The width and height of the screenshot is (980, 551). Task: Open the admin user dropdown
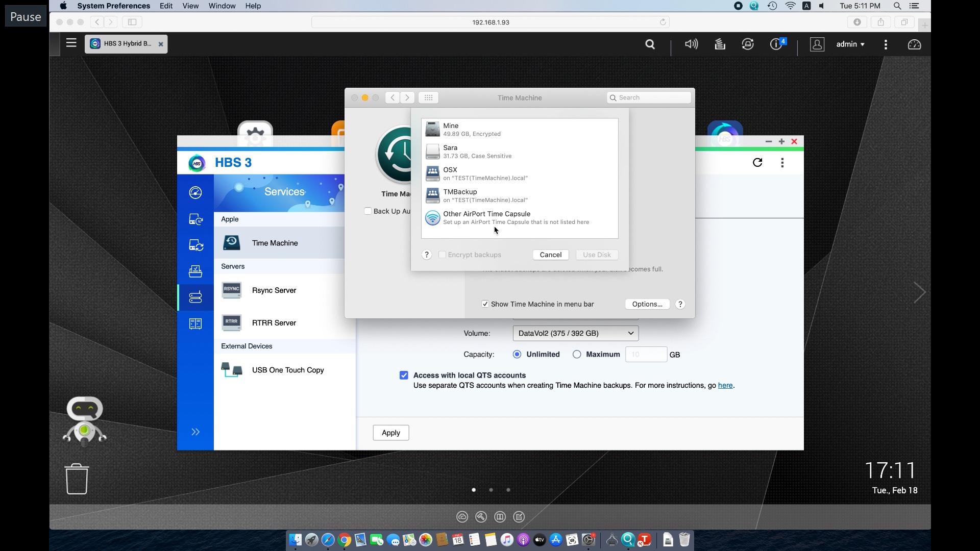850,44
